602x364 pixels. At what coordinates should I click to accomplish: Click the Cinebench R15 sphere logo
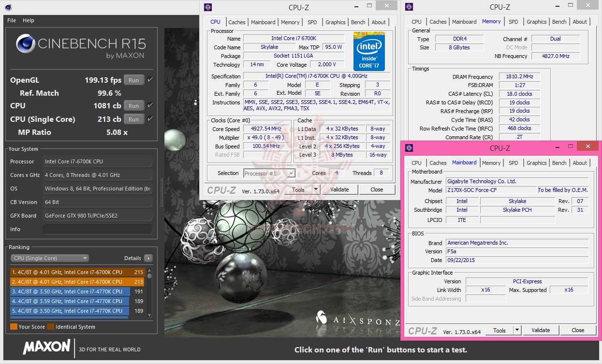point(25,44)
